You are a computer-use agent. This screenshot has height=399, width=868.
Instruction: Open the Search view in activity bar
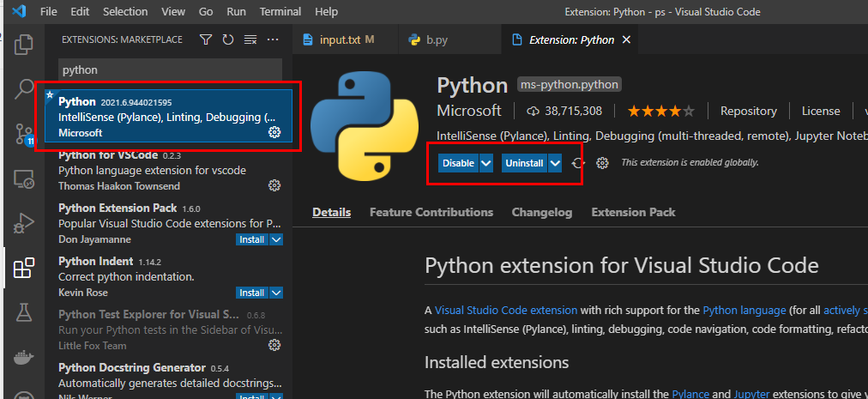pos(24,88)
